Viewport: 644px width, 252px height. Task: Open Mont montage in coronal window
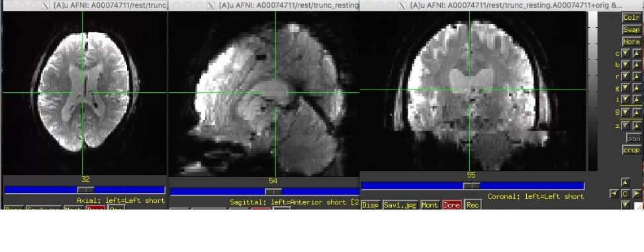[x=430, y=205]
